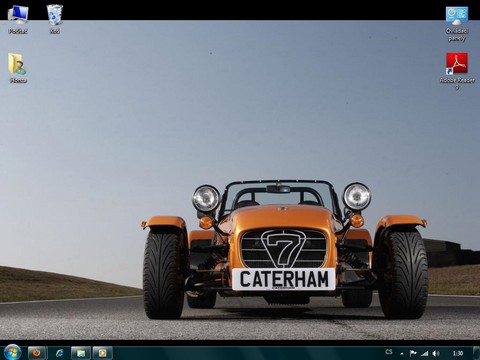Select the Koš recycle bin icon
The width and height of the screenshot is (480, 360).
point(55,19)
